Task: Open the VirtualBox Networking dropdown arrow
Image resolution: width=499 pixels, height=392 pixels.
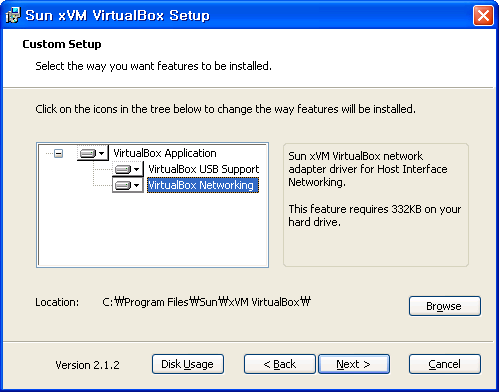Action: pyautogui.click(x=137, y=185)
